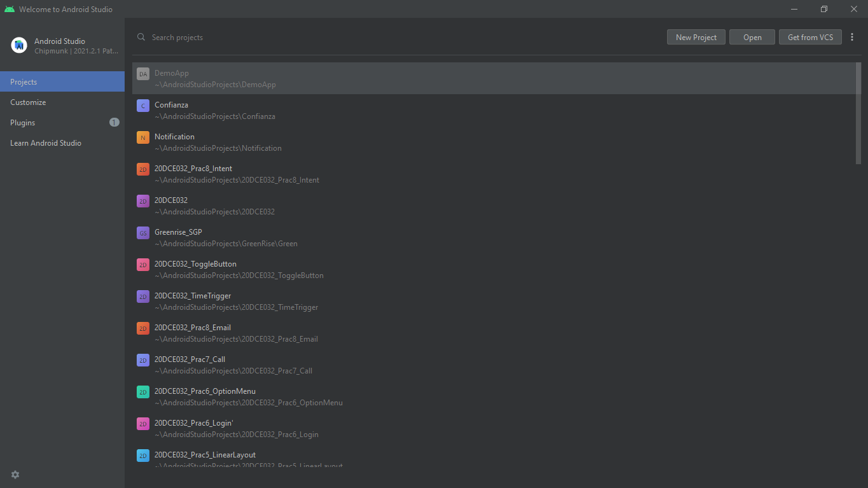This screenshot has width=868, height=488.
Task: Select the Projects tab
Action: [62, 81]
